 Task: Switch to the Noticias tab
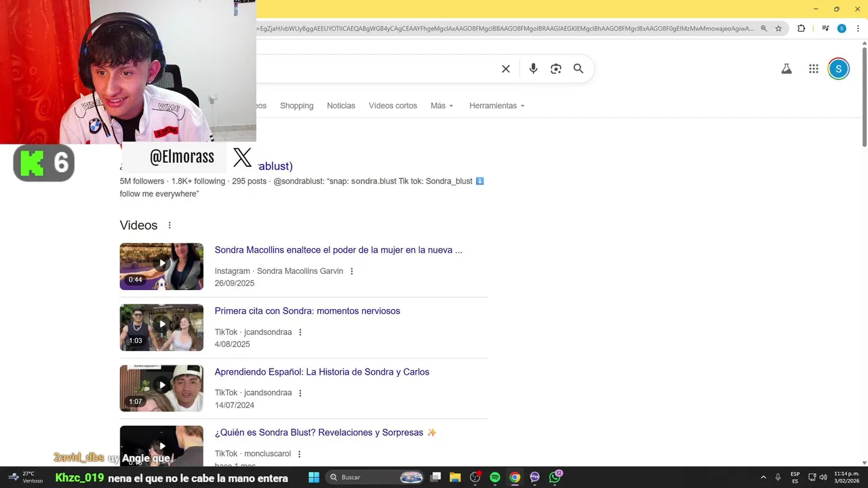pyautogui.click(x=341, y=106)
